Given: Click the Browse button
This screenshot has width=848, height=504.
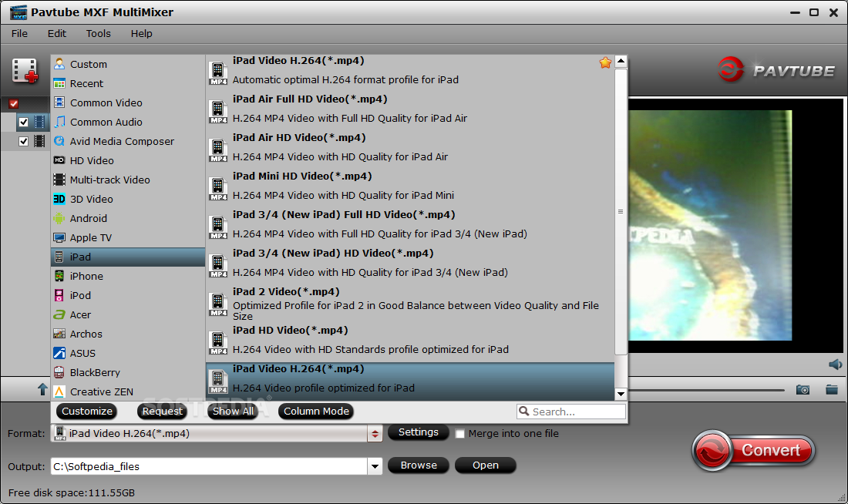Looking at the screenshot, I should point(419,465).
